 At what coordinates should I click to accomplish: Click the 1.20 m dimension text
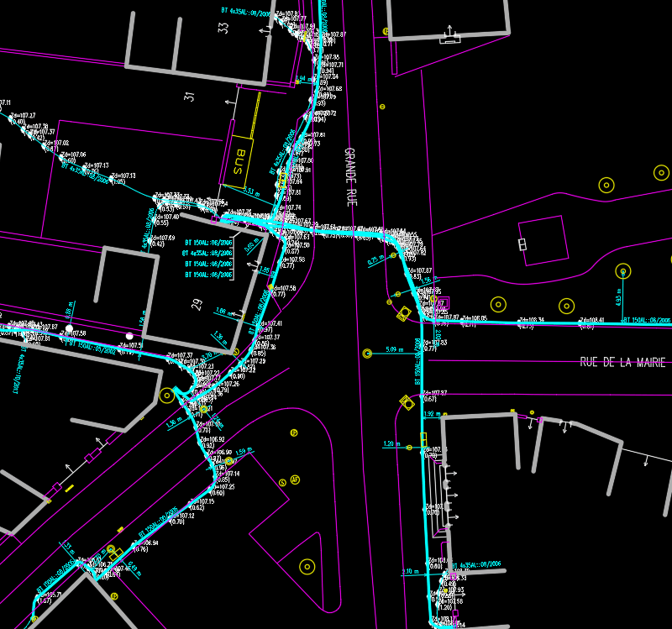point(389,443)
